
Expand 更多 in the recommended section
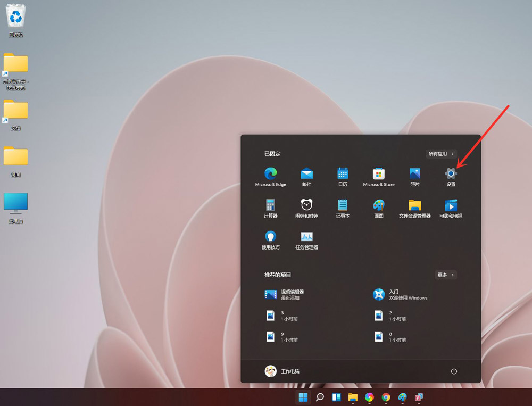pos(446,275)
